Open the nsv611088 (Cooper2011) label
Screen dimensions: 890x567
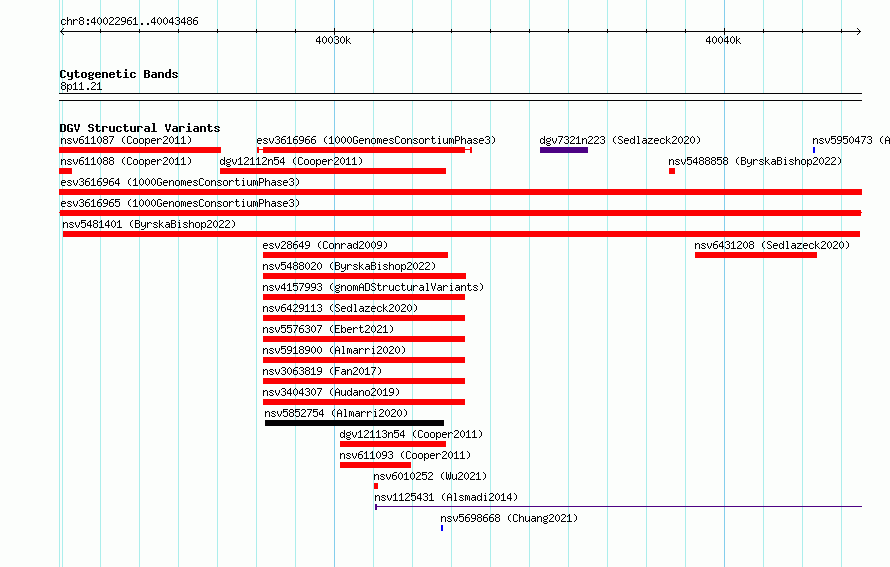tap(126, 161)
